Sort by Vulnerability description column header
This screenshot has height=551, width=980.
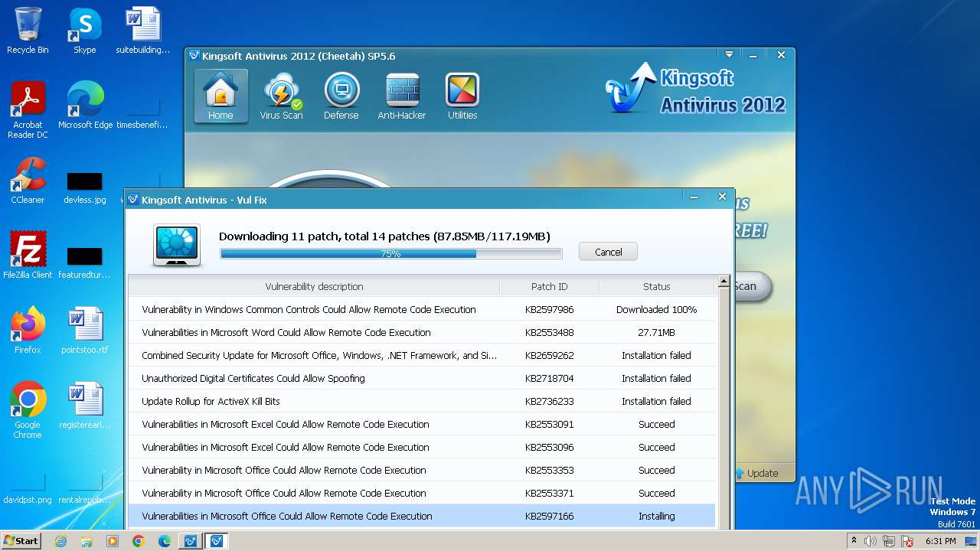coord(314,286)
